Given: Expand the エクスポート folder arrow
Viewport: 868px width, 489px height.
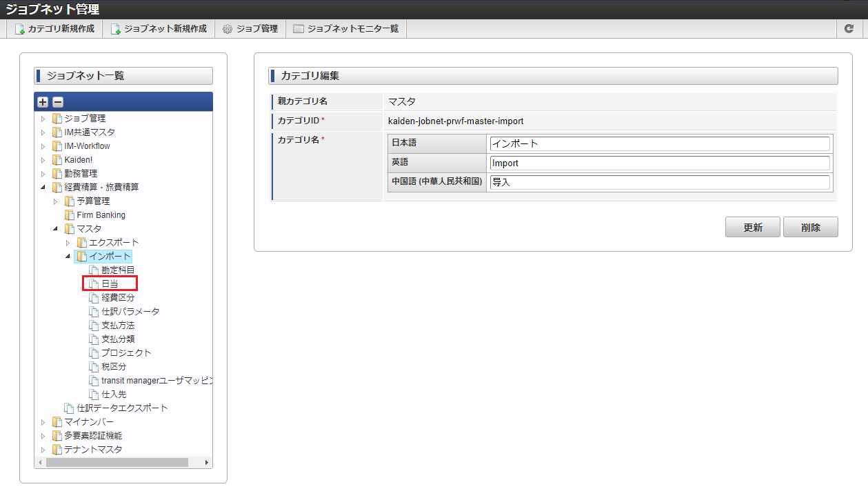Looking at the screenshot, I should 68,243.
